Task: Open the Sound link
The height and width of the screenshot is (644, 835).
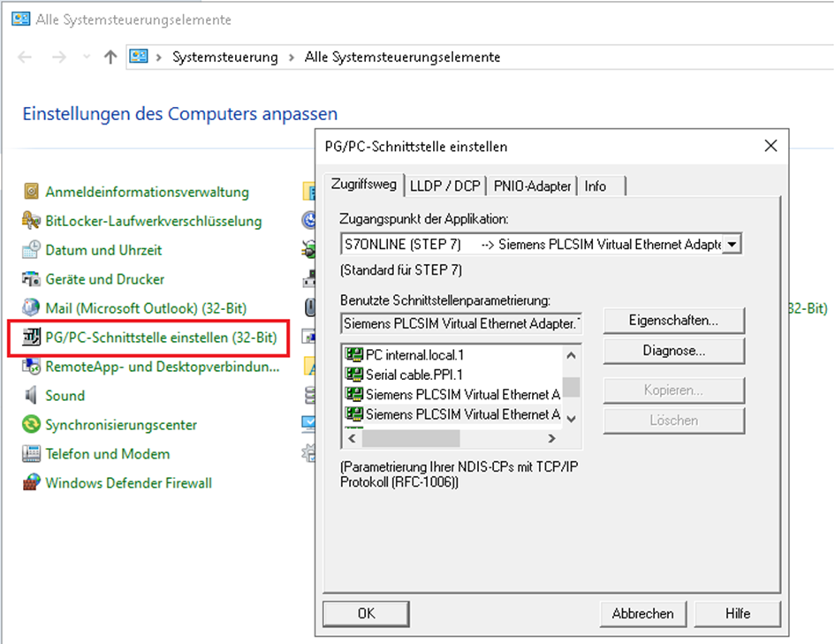Action: (65, 396)
